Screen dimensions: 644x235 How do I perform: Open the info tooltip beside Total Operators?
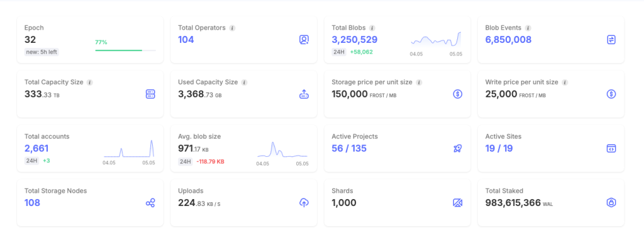coord(232,28)
